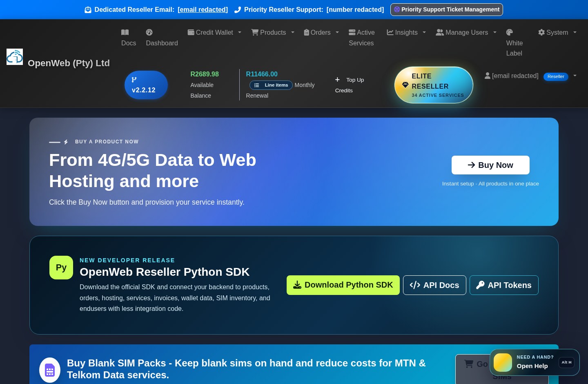
Task: Click the priority support number text
Action: coord(355,9)
